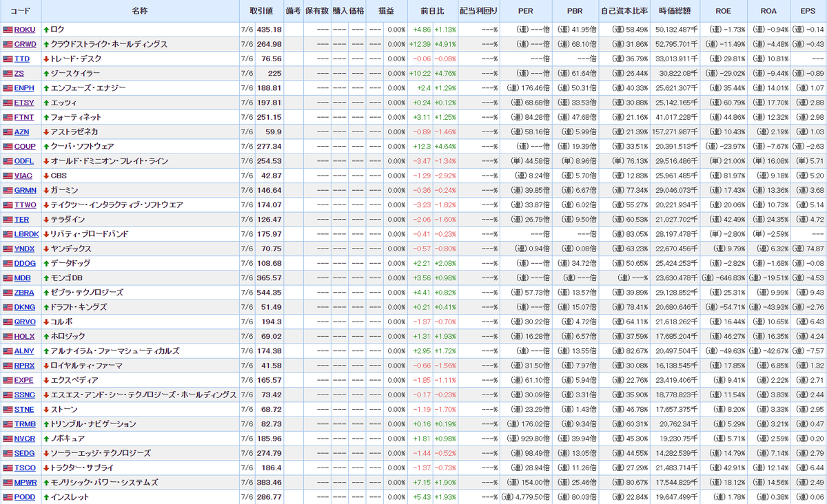This screenshot has height=504, width=827.
Task: Click the 配当利回り column header
Action: point(479,11)
